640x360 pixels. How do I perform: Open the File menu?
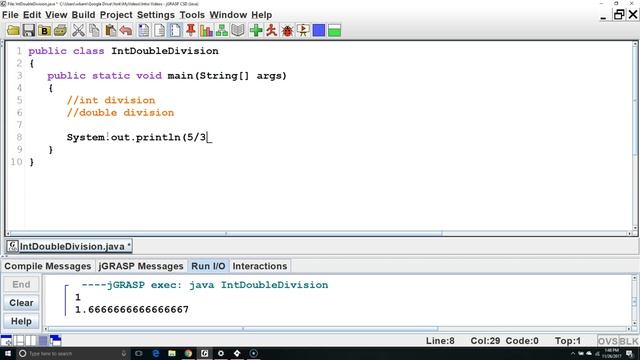pos(10,15)
